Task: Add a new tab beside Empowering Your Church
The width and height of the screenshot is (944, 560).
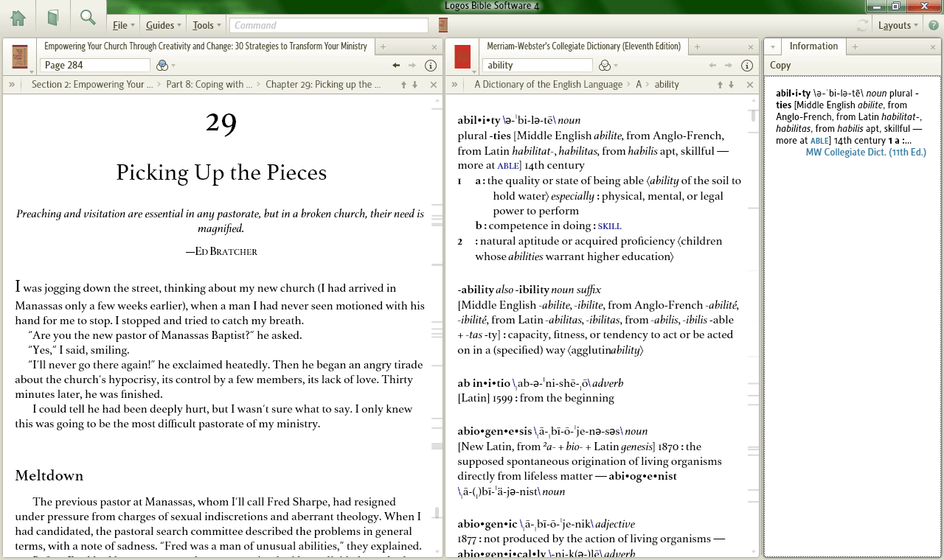Action: (x=383, y=47)
